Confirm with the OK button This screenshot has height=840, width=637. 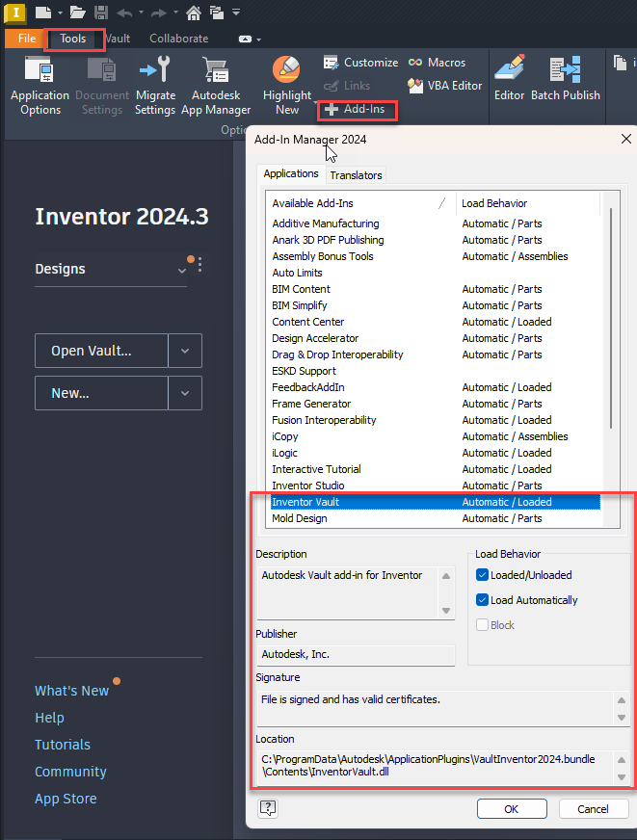(512, 809)
